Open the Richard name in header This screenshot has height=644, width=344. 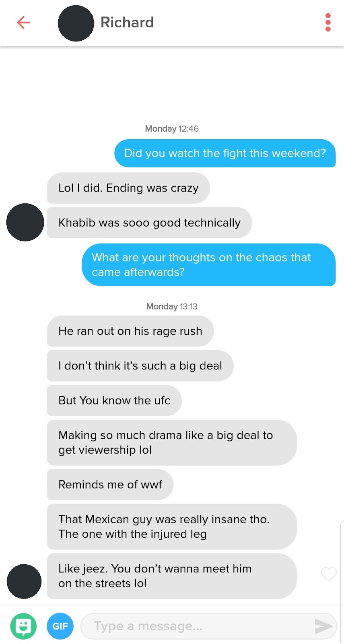[127, 23]
